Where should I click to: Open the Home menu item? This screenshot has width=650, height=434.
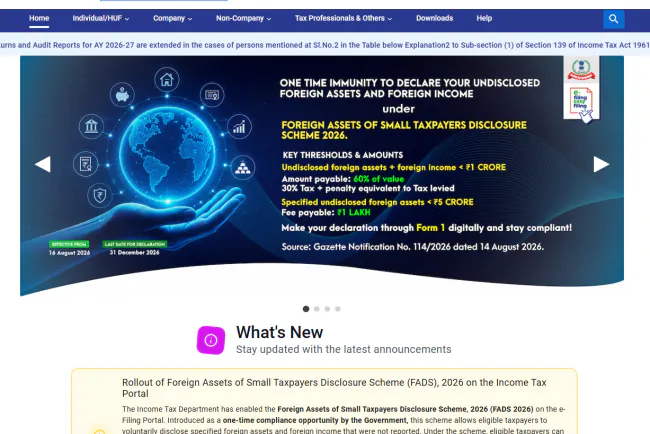39,18
